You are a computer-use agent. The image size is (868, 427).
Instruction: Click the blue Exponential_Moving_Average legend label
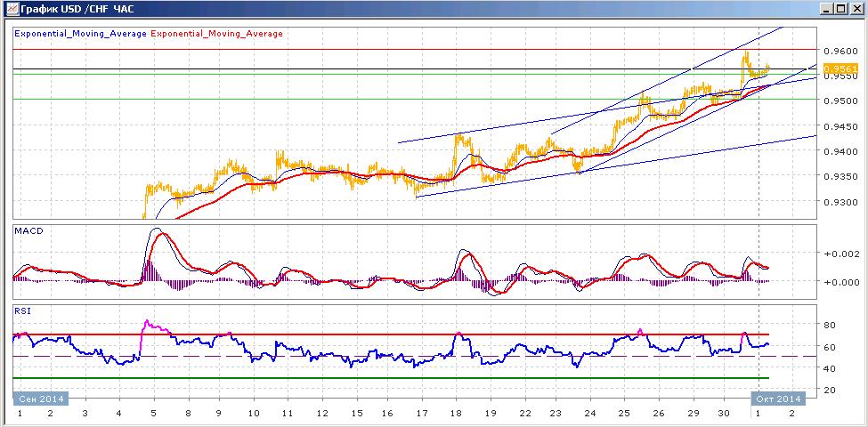click(81, 34)
